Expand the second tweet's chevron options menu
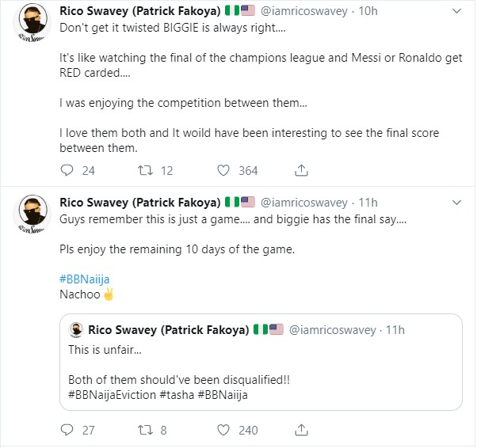 coord(456,203)
